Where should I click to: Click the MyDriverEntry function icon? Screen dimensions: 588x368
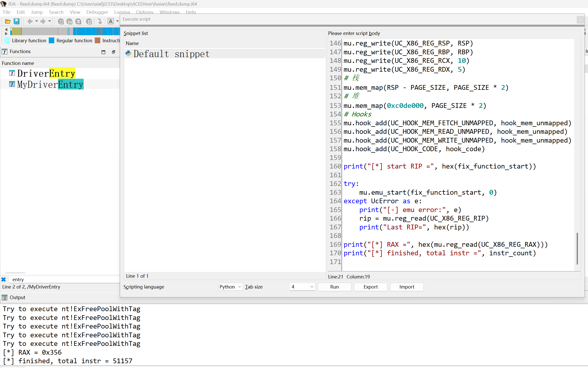[x=12, y=84]
